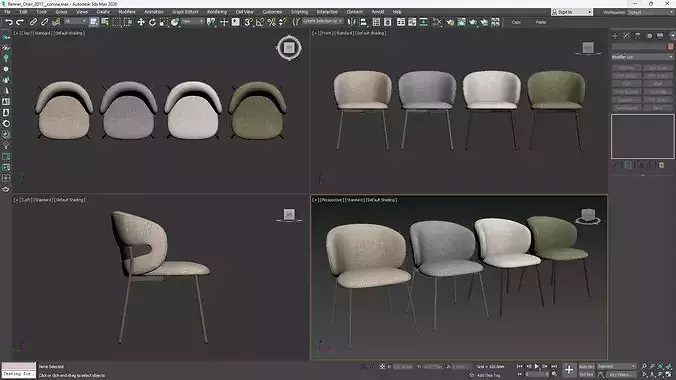Toggle Auto Key mode
This screenshot has height=380, width=676.
point(586,366)
